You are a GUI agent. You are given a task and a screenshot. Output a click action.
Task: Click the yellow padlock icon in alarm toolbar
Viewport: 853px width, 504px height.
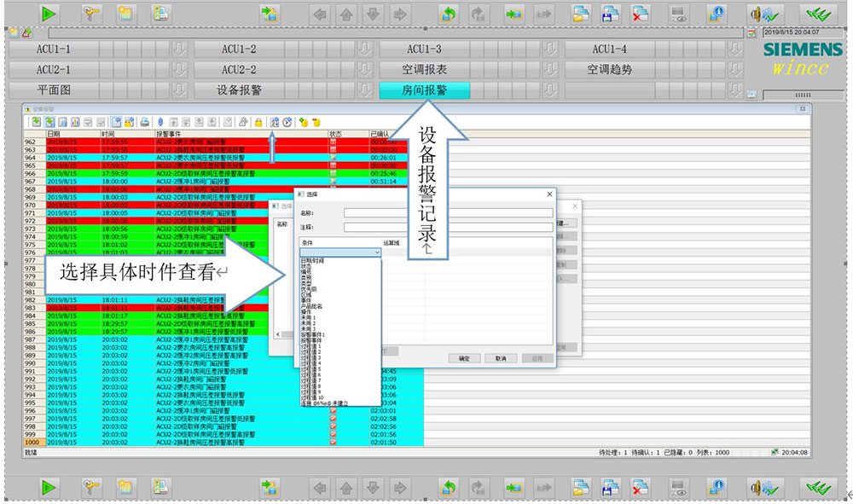(x=258, y=122)
